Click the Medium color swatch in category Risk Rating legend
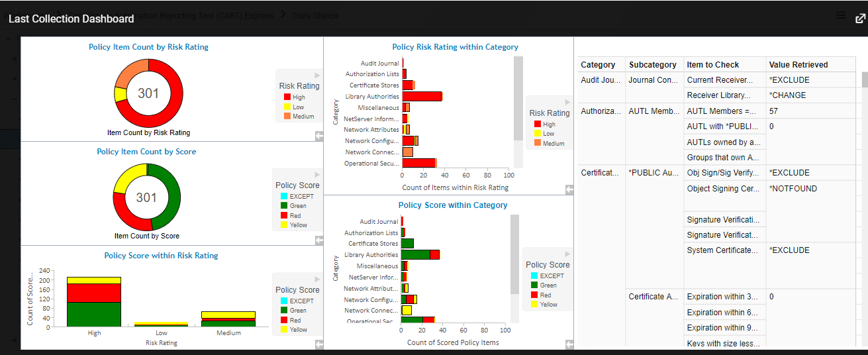Viewport: 868px width, 355px height. (537, 143)
